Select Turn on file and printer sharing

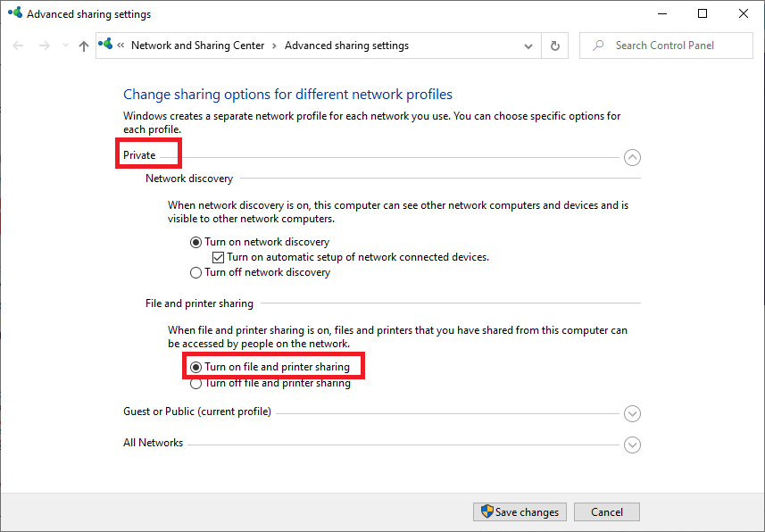[270, 367]
